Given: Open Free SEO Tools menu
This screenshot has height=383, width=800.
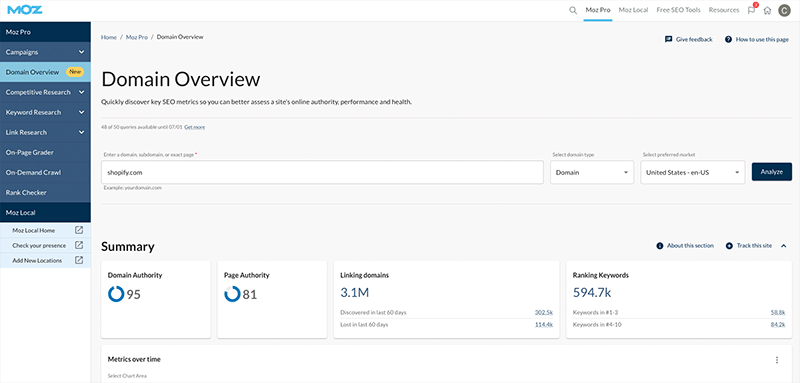Looking at the screenshot, I should click(679, 10).
